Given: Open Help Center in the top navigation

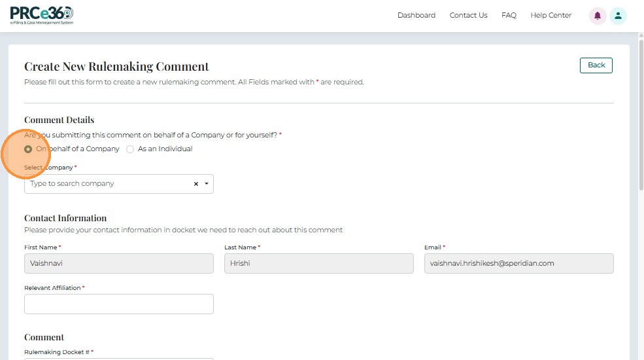Looking at the screenshot, I should pos(551,15).
